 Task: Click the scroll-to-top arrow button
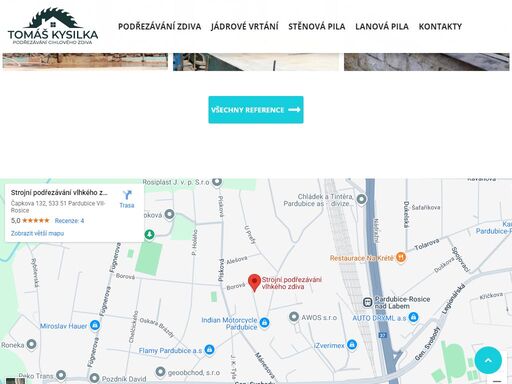pos(488,360)
